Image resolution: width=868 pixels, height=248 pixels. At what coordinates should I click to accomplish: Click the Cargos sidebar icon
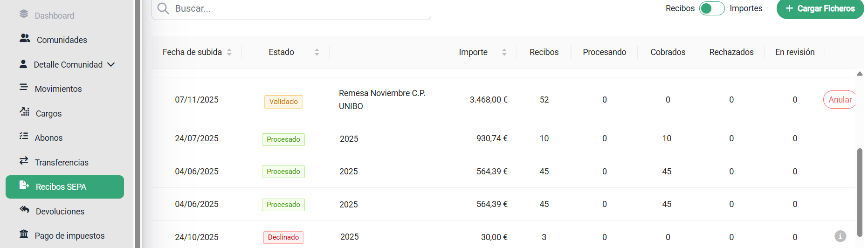tap(25, 112)
